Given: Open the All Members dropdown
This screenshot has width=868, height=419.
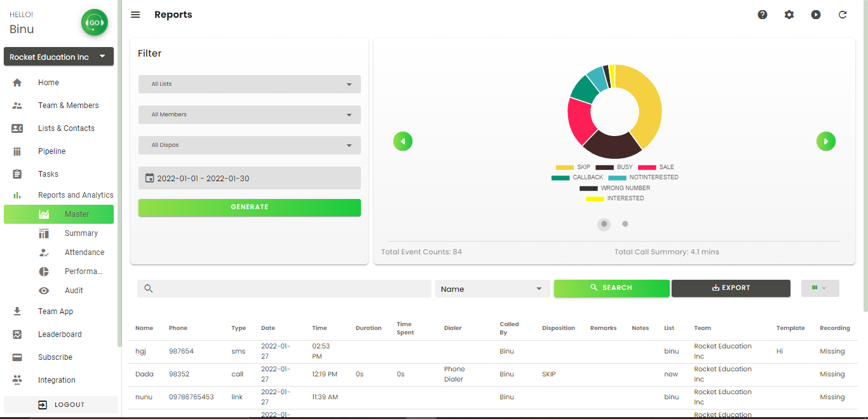Looking at the screenshot, I should (250, 114).
